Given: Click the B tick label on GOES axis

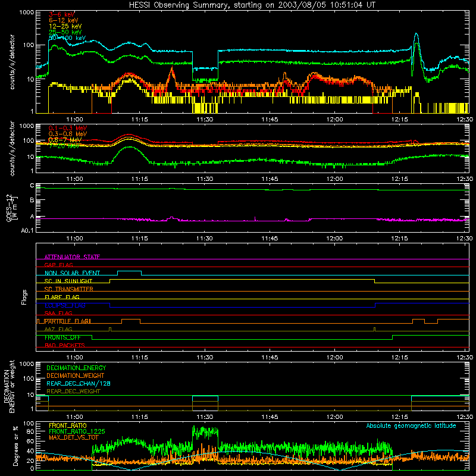Looking at the screenshot, I should click(x=32, y=200).
